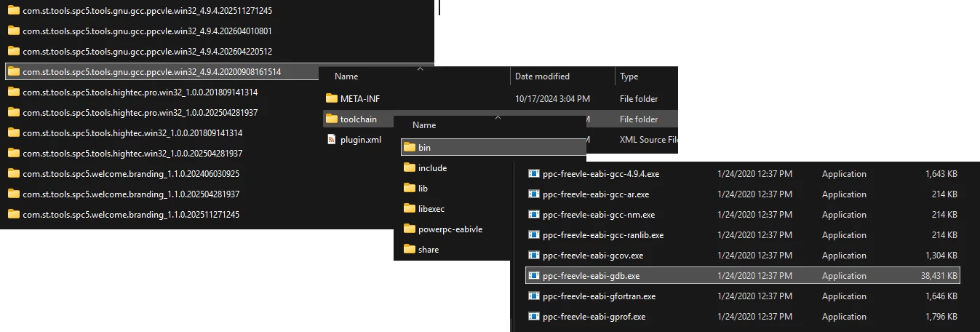Select com.st.tools.spc5.tools.hightec.win32_1.0.0.202504281937 folder name
The image size is (980, 332).
point(132,153)
